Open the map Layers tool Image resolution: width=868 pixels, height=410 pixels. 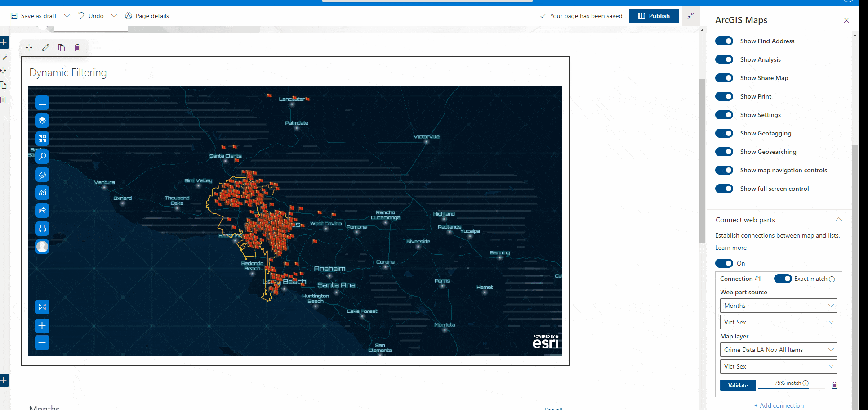tap(42, 121)
